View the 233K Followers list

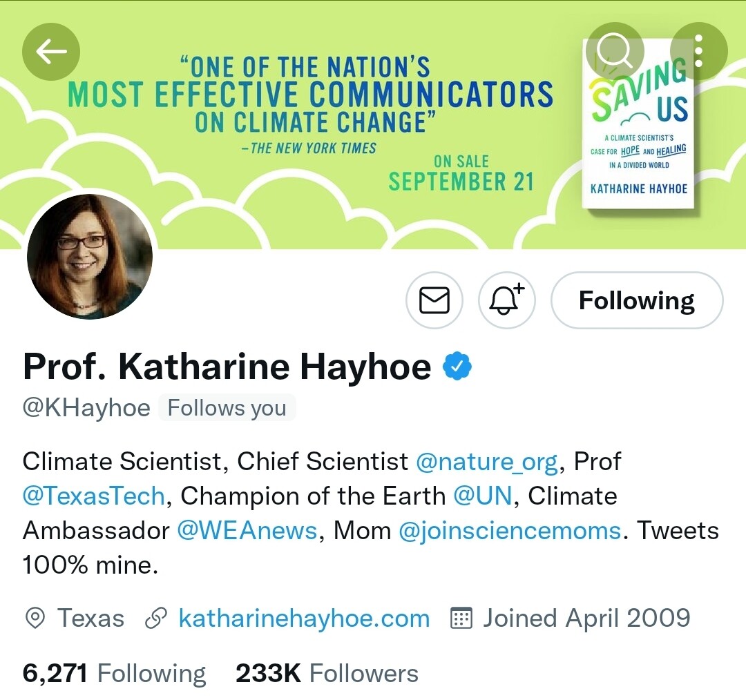[327, 674]
